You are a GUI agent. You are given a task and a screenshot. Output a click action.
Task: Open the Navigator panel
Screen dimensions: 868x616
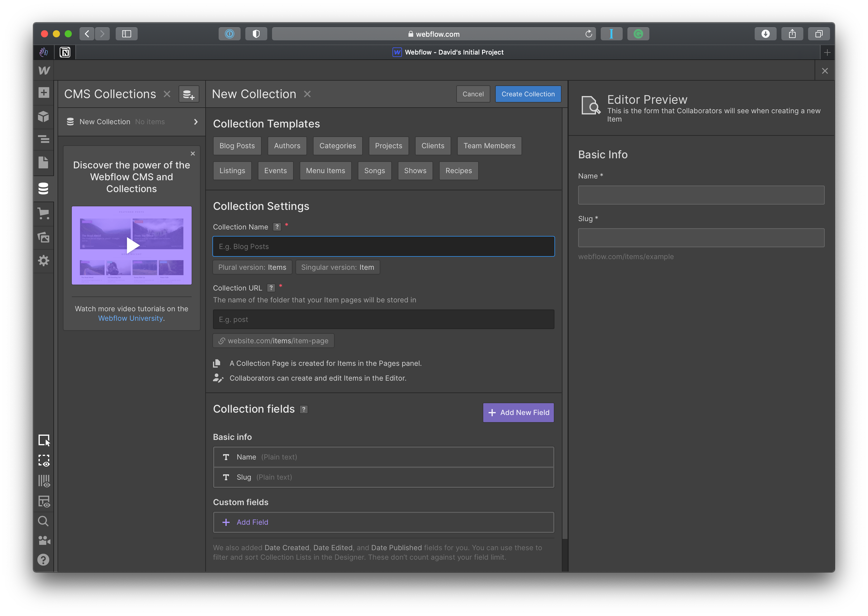44,139
